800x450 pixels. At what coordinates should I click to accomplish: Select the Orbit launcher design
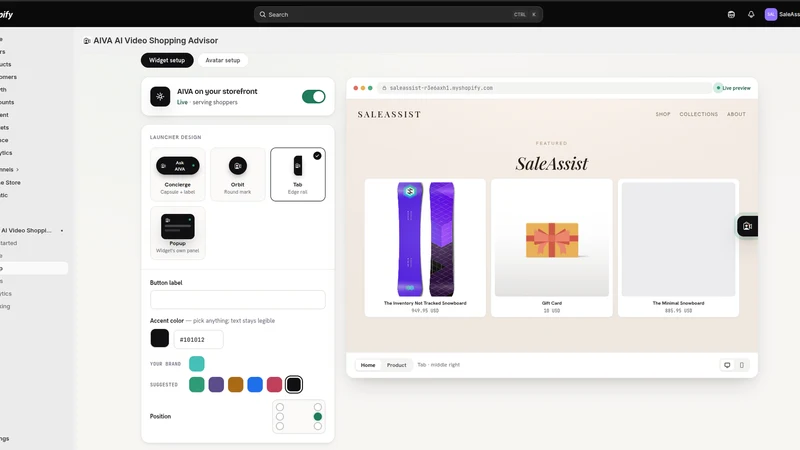[x=237, y=174]
